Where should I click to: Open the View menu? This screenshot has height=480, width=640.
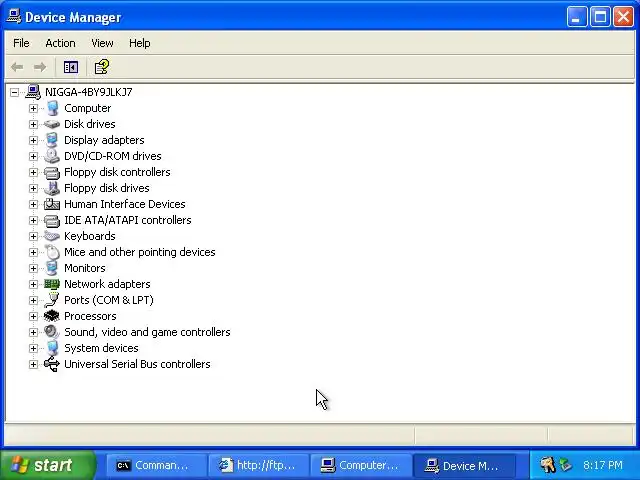[102, 43]
